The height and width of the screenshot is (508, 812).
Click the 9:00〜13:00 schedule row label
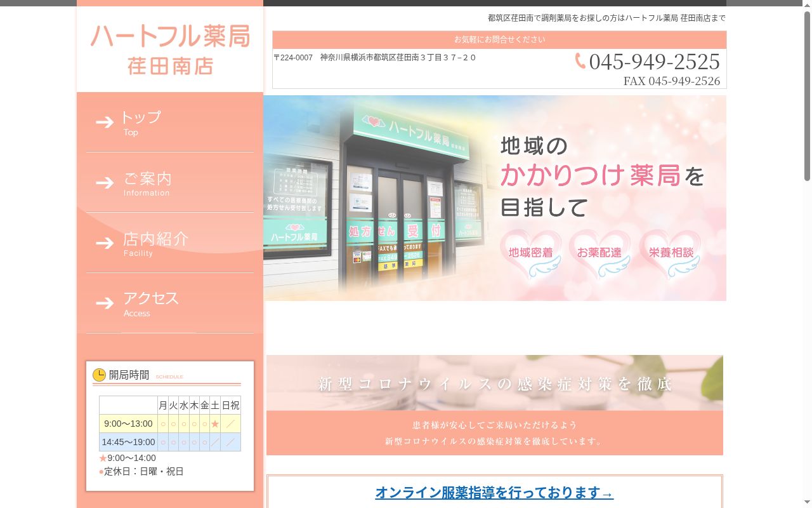tap(128, 424)
